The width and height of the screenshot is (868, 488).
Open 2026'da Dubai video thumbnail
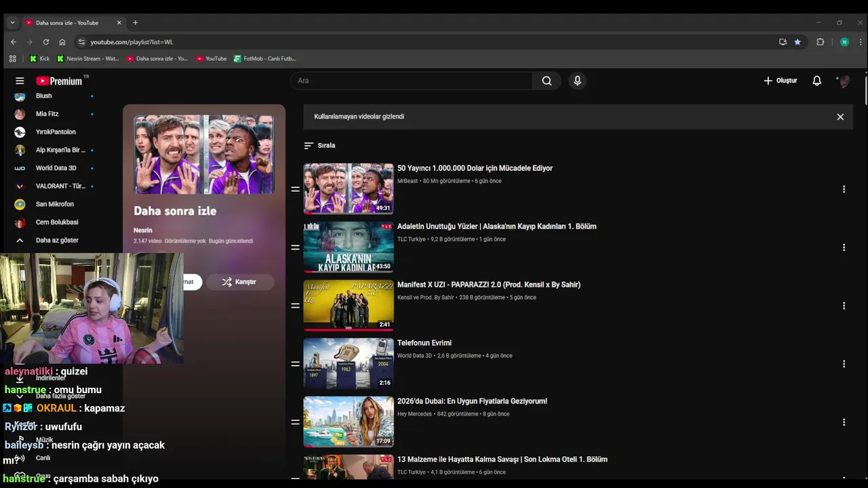(349, 422)
